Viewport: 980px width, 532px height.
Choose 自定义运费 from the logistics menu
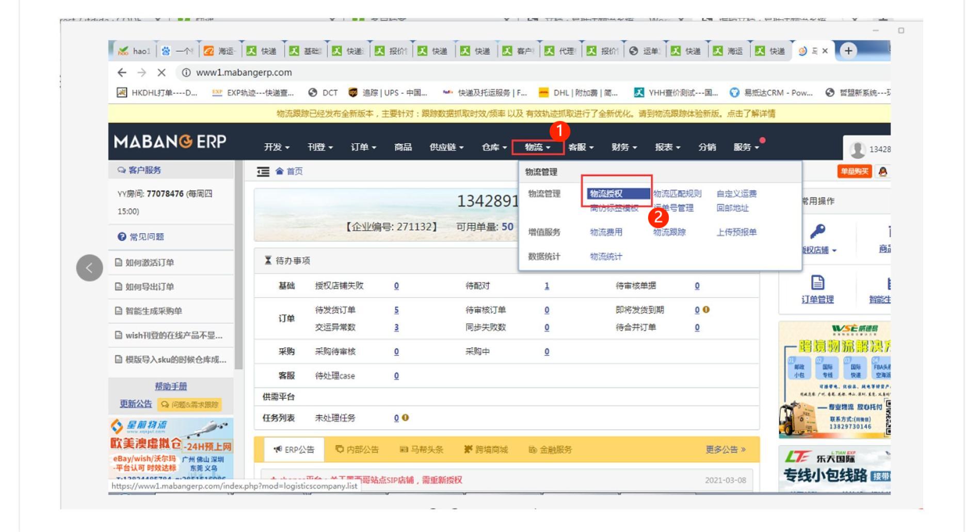coord(736,194)
